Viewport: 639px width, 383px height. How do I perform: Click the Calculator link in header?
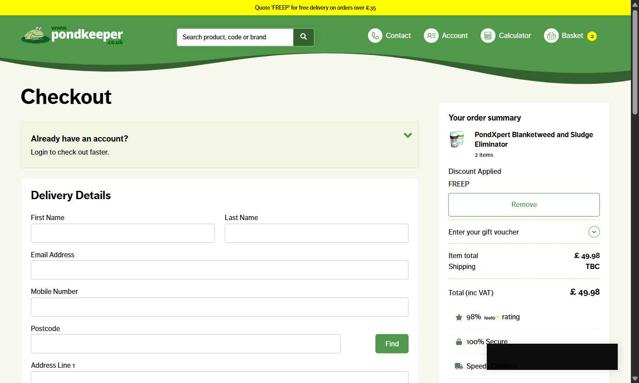515,36
